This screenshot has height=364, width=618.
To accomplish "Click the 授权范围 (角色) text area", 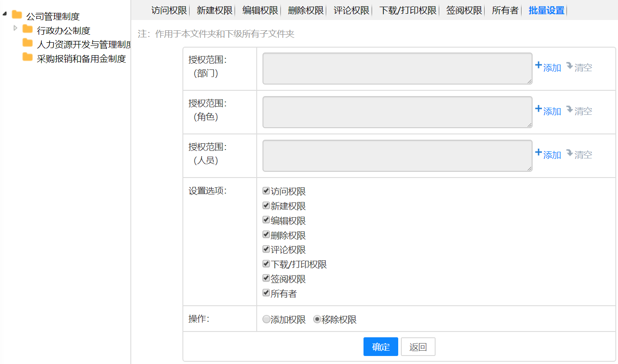I will [x=397, y=112].
